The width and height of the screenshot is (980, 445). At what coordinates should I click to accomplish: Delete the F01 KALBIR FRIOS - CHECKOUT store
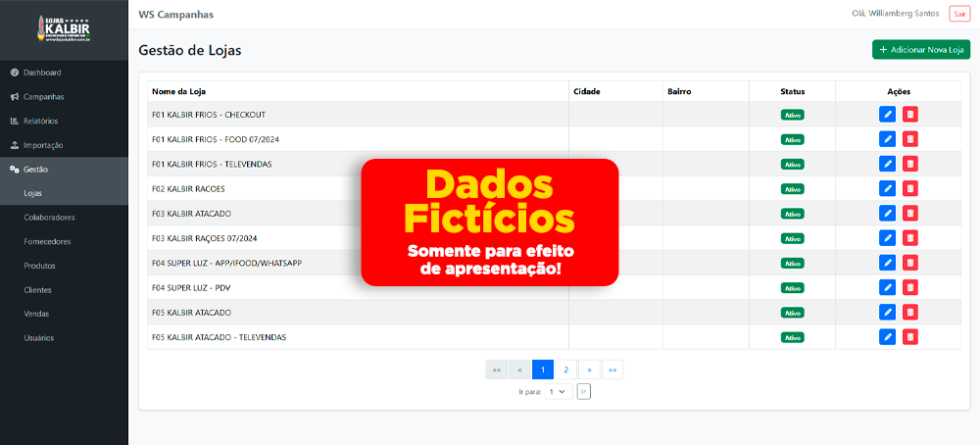coord(910,115)
